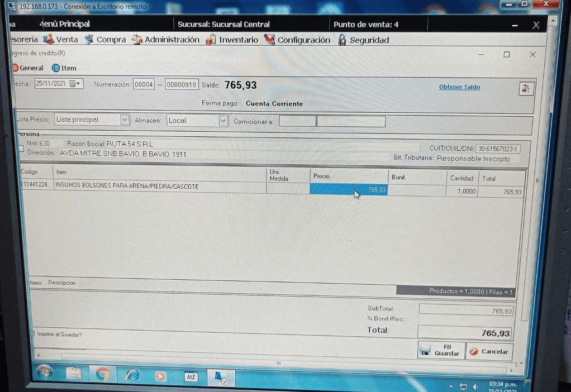This screenshot has width=571, height=392.
Task: Click the Obtener Saldo link
Action: tap(459, 87)
